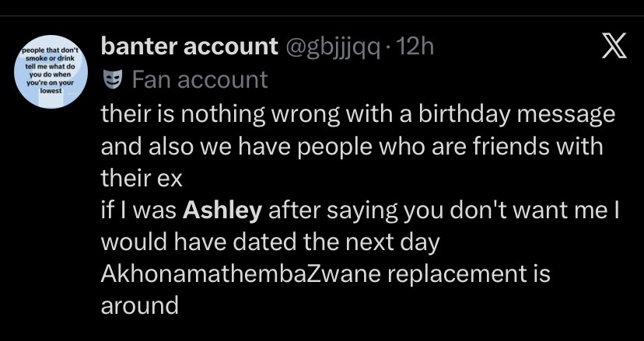This screenshot has width=644, height=341.
Task: Click the Fan account label
Action: [x=200, y=78]
